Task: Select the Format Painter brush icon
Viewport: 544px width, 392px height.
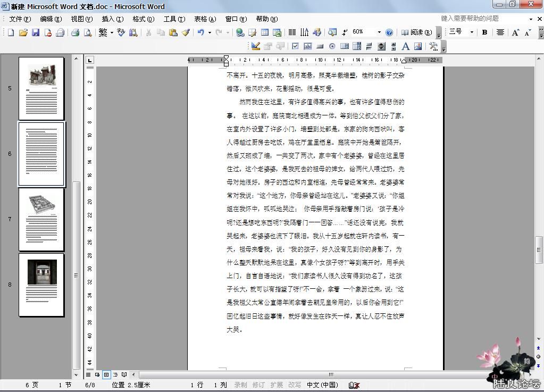Action: pos(186,32)
